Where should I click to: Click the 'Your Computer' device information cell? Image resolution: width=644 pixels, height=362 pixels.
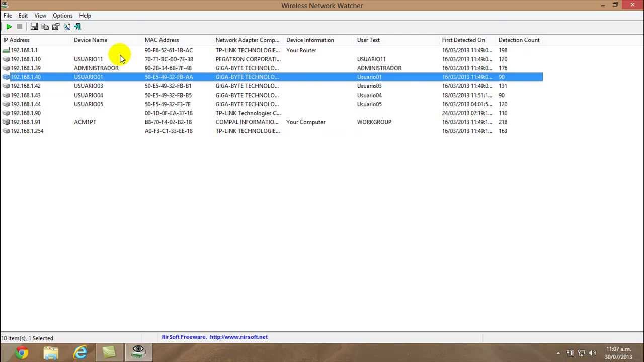click(x=306, y=122)
